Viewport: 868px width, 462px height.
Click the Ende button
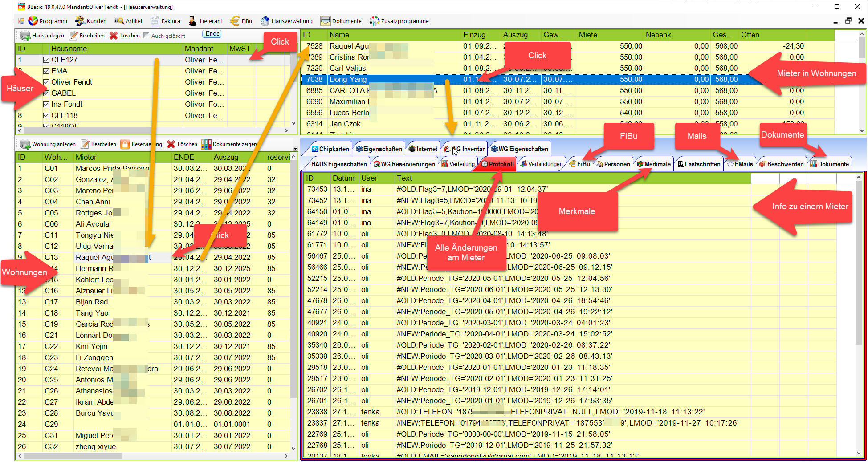click(212, 34)
